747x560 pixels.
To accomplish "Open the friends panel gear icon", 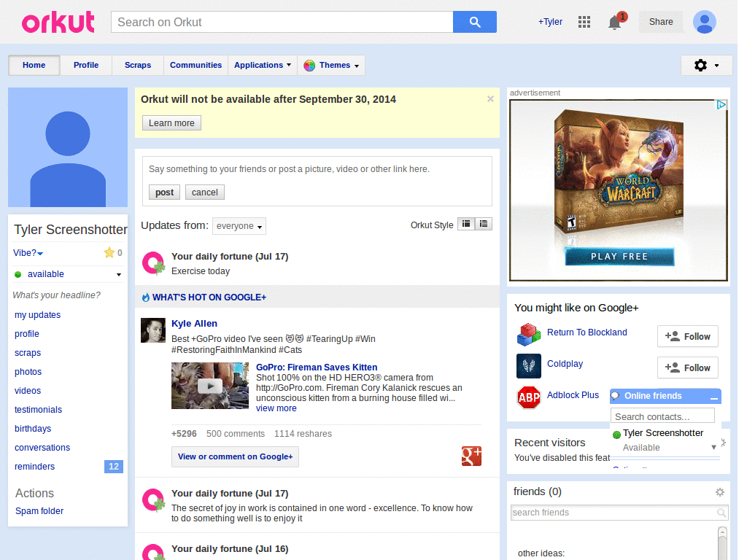I will (x=720, y=492).
